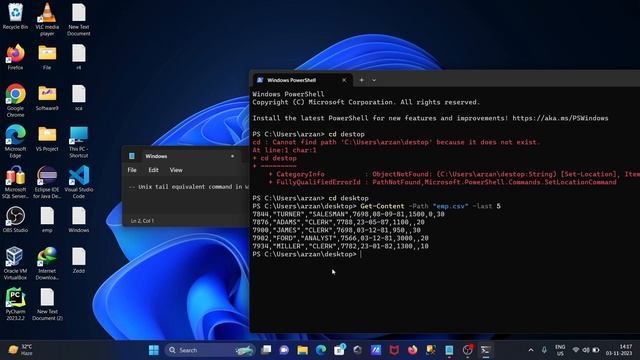Click Ln 2, Col 1 in Notepad status bar
The height and width of the screenshot is (360, 640).
142,221
